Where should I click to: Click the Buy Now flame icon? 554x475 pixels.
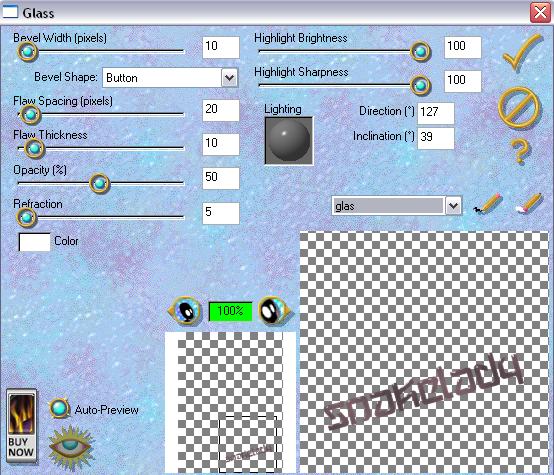[x=22, y=426]
